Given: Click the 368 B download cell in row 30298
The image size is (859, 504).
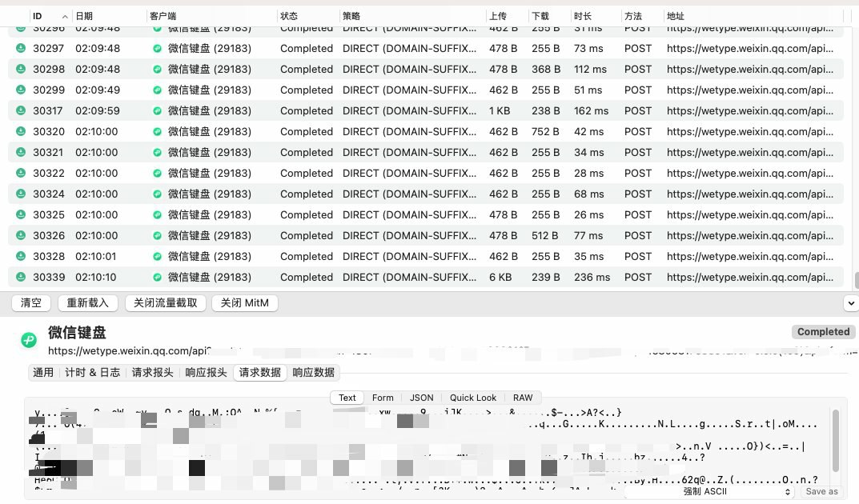Looking at the screenshot, I should coord(545,69).
